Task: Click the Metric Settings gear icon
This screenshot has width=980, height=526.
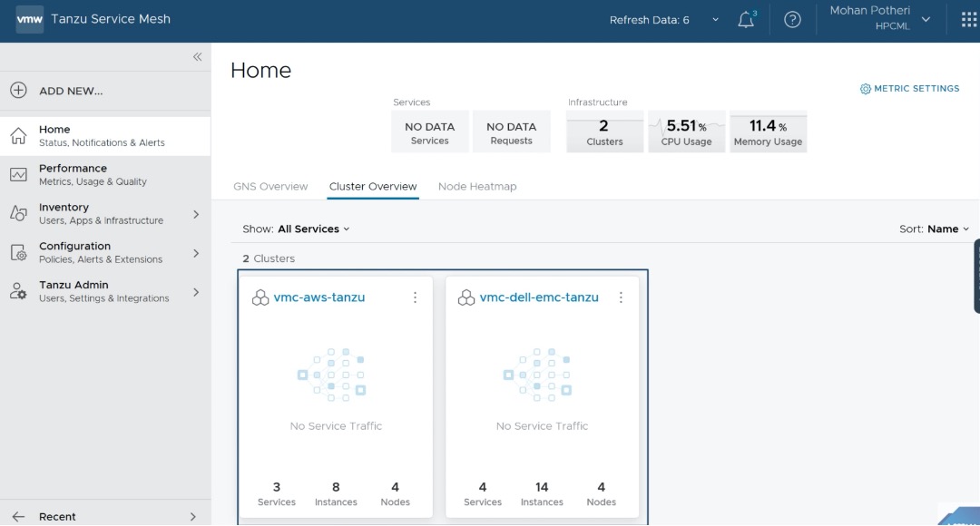Action: tap(865, 89)
